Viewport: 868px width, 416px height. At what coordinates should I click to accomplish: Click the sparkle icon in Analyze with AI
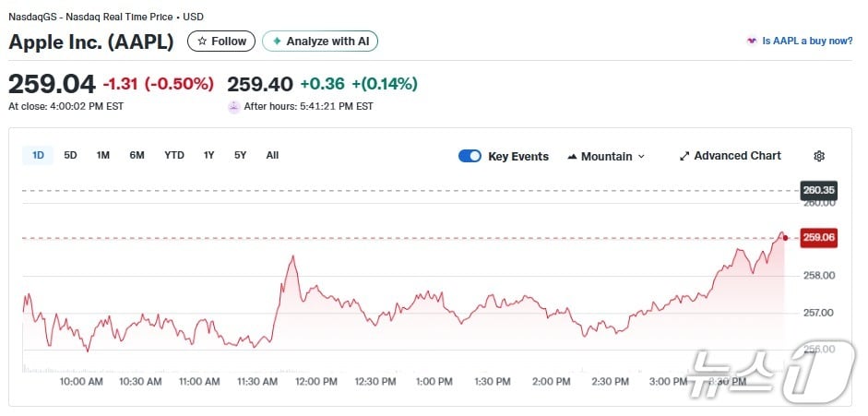point(277,42)
